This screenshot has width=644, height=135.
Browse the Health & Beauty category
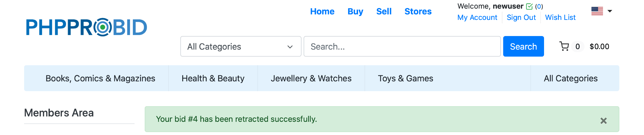click(x=213, y=78)
